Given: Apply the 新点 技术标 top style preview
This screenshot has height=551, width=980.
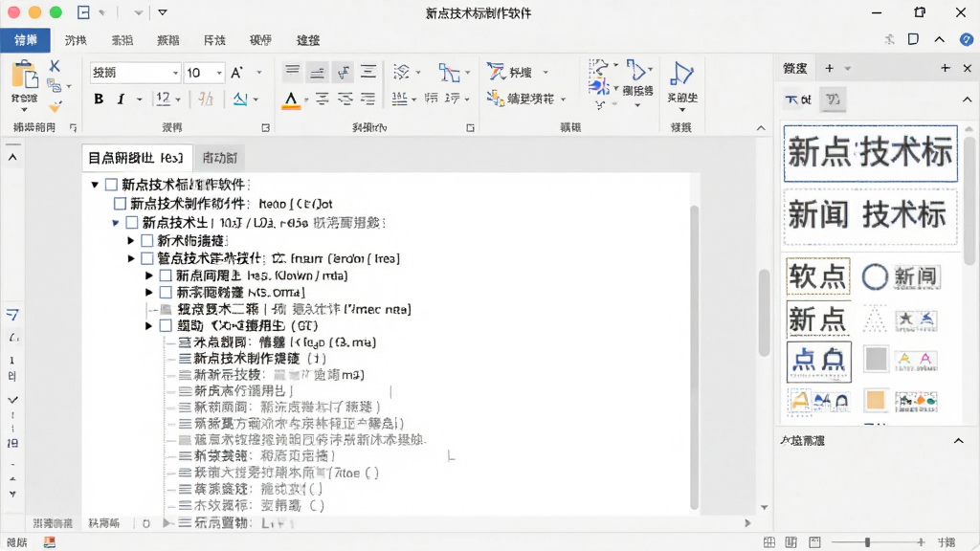Looking at the screenshot, I should pos(871,153).
